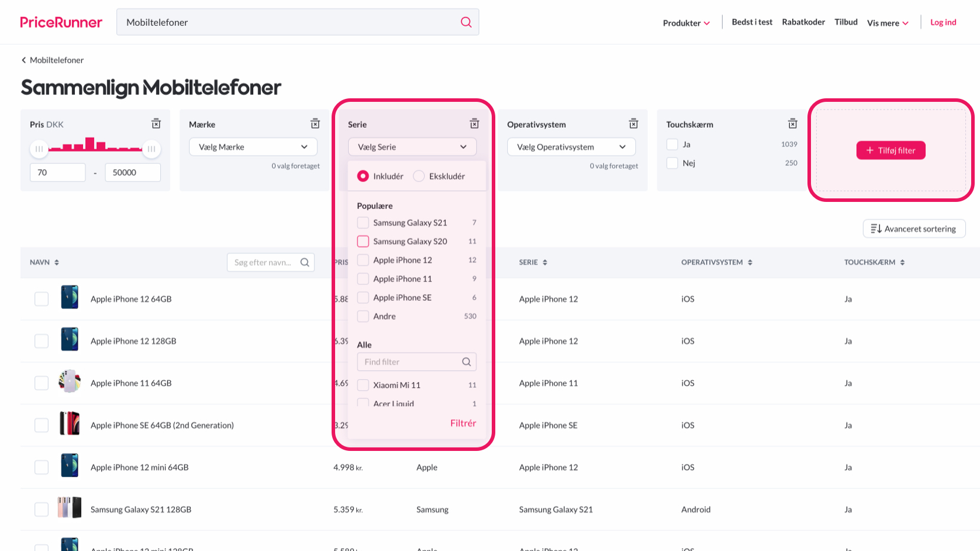Expand the Vis mere menu
The image size is (980, 551).
click(x=888, y=23)
